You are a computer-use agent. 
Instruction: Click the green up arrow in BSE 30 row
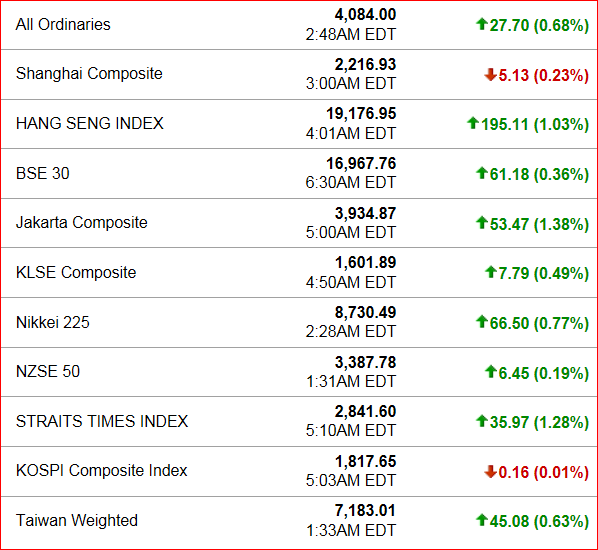(x=482, y=173)
